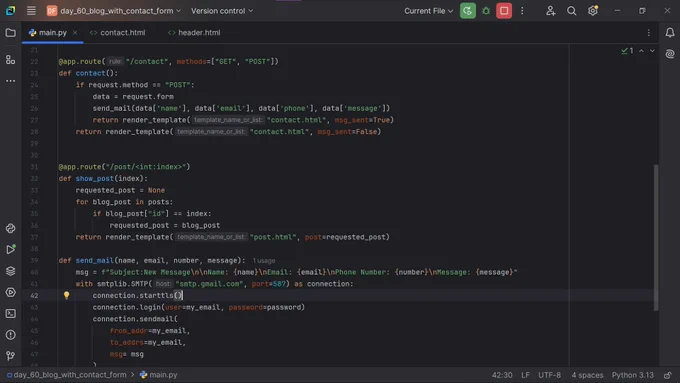680x383 pixels.
Task: Place cursor at connection.starttls() line
Action: (137, 295)
